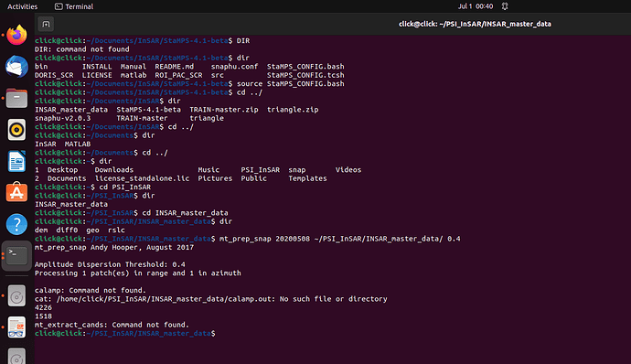Open the Files manager icon
631x364 pixels.
pos(16,98)
